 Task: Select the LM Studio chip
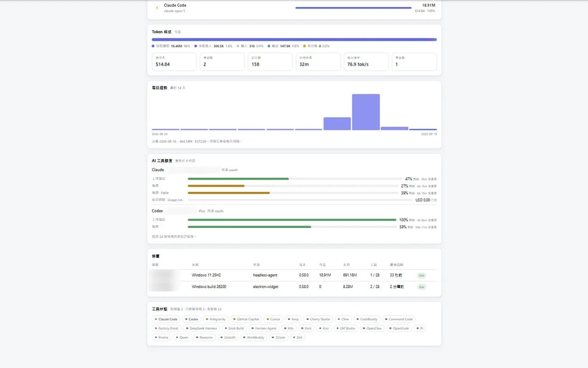(x=346, y=328)
